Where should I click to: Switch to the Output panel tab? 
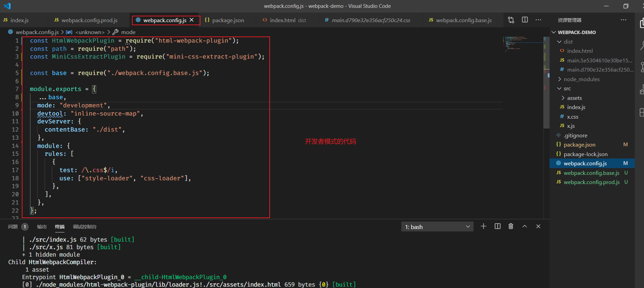pyautogui.click(x=42, y=227)
